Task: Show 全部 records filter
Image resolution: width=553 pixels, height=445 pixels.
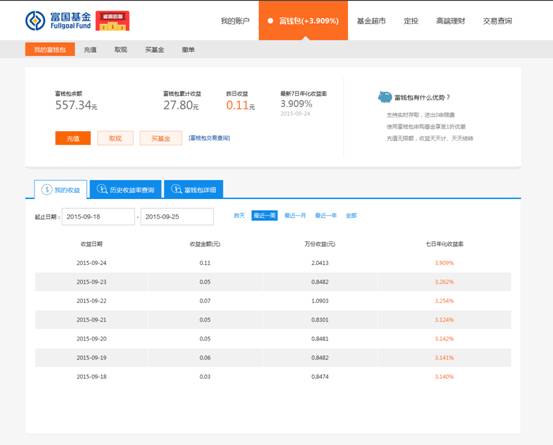Action: coord(351,215)
